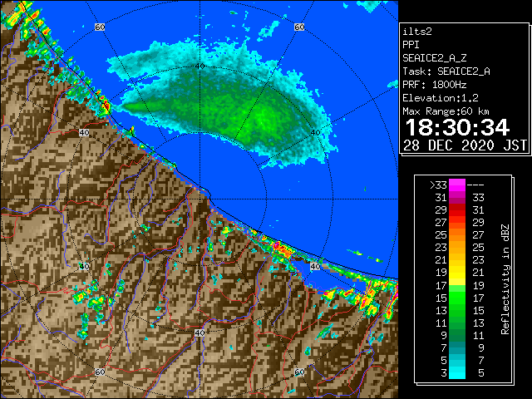Pick the red legend band between 29 and 31
The image size is (532, 399).
click(x=457, y=210)
